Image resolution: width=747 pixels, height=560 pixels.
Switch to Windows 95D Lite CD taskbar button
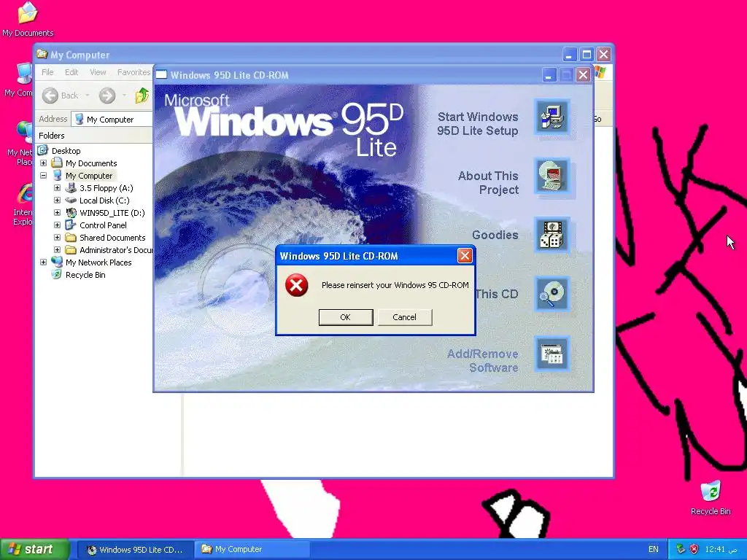point(135,550)
